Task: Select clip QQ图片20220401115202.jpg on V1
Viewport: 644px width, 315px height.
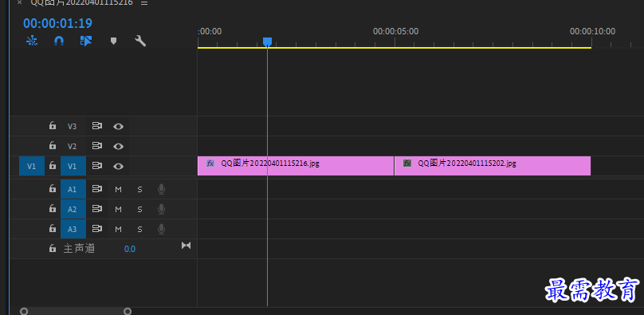Action: click(493, 166)
